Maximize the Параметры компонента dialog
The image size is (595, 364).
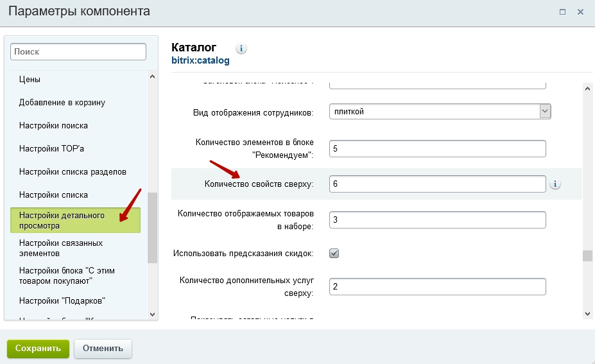coord(562,12)
